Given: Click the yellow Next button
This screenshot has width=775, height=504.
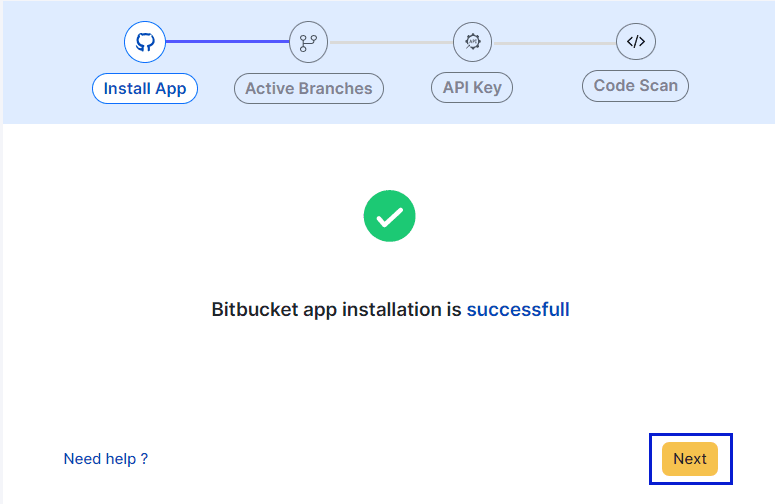Looking at the screenshot, I should 690,459.
